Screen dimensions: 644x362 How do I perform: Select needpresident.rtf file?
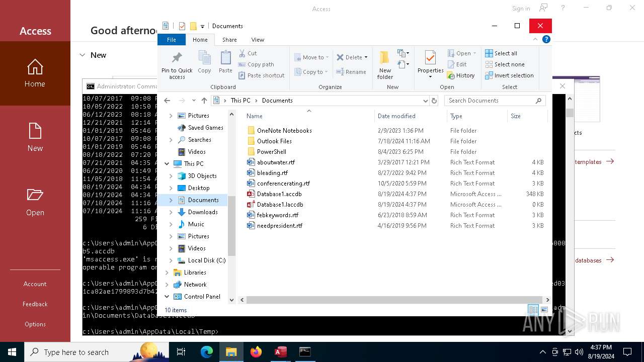(279, 226)
